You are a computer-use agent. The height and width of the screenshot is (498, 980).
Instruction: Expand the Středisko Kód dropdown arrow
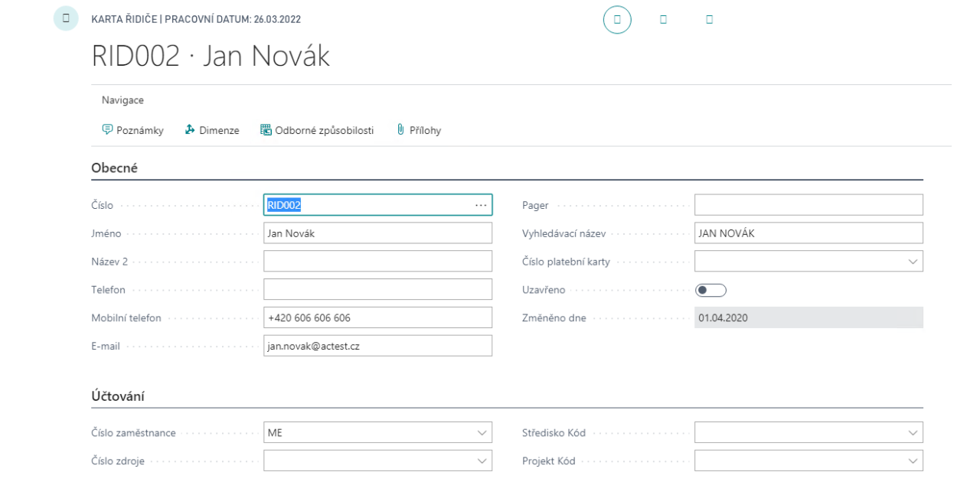(x=912, y=433)
